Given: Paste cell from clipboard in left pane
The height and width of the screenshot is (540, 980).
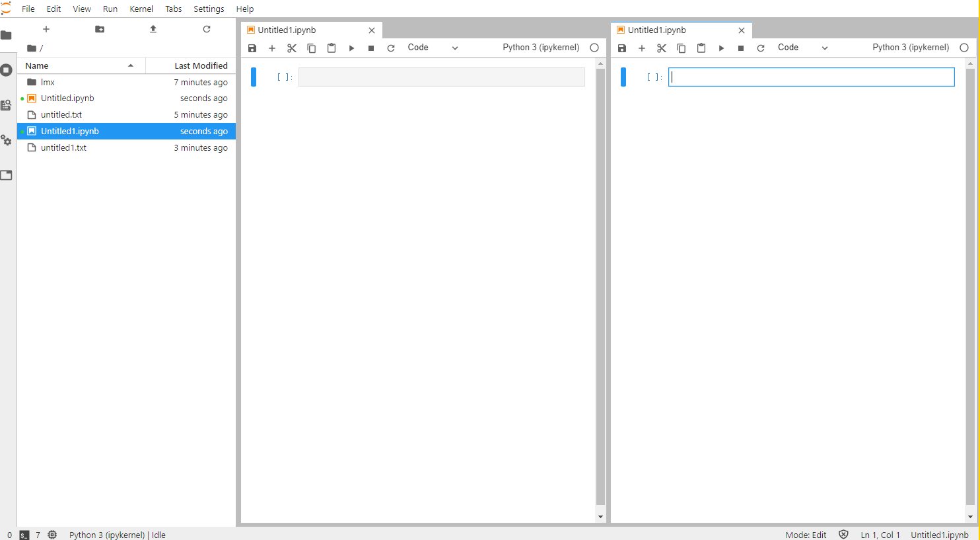Looking at the screenshot, I should (332, 48).
